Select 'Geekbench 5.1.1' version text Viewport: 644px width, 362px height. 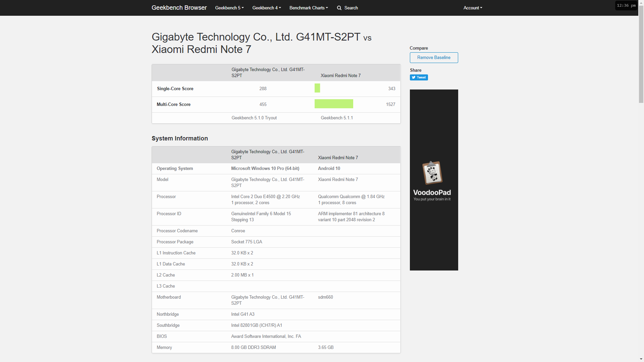point(337,118)
